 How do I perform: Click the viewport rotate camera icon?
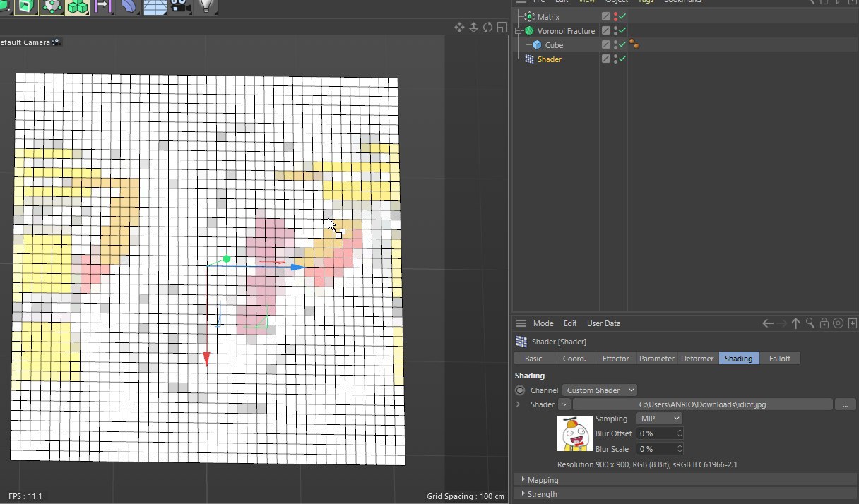(x=487, y=28)
